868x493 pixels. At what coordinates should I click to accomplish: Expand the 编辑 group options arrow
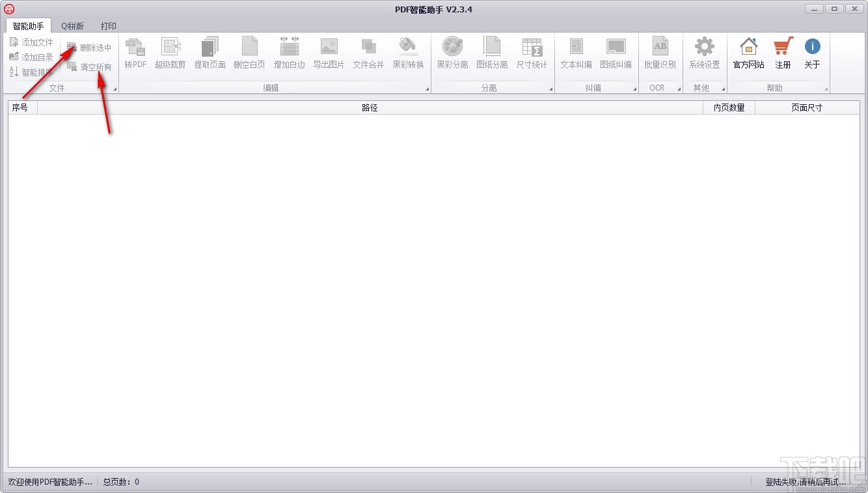click(x=427, y=88)
